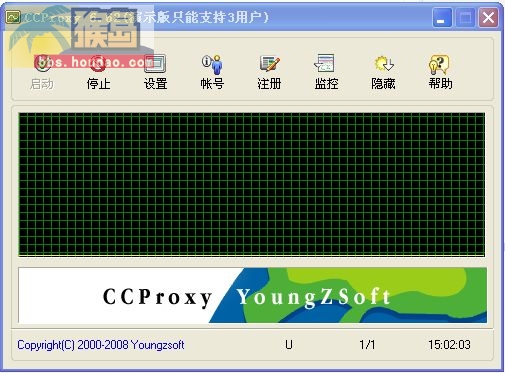
Task: Click the greyed-out 启动 (Start) icon
Action: (42, 72)
